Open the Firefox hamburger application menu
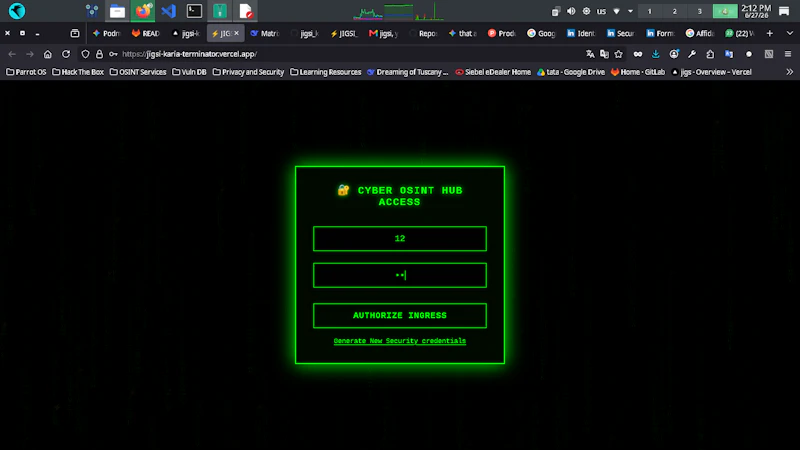The image size is (800, 450). (788, 54)
